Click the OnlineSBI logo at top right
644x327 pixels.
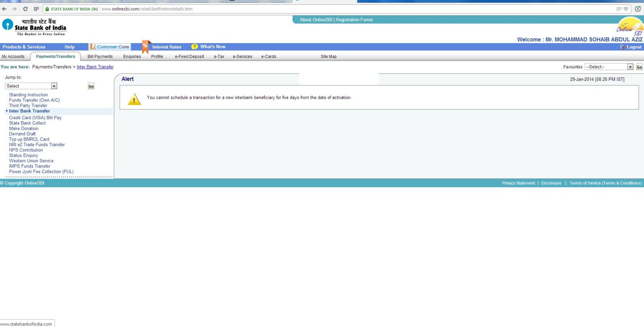630,26
